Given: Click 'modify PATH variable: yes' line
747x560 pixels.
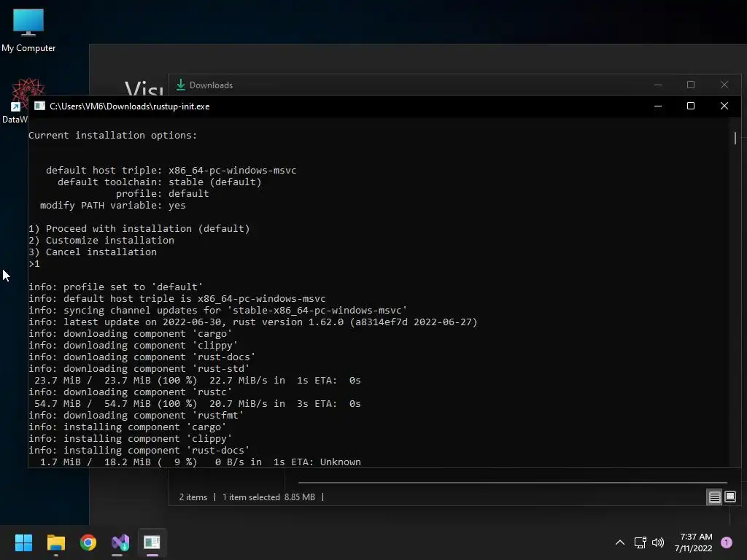Looking at the screenshot, I should pyautogui.click(x=113, y=205).
